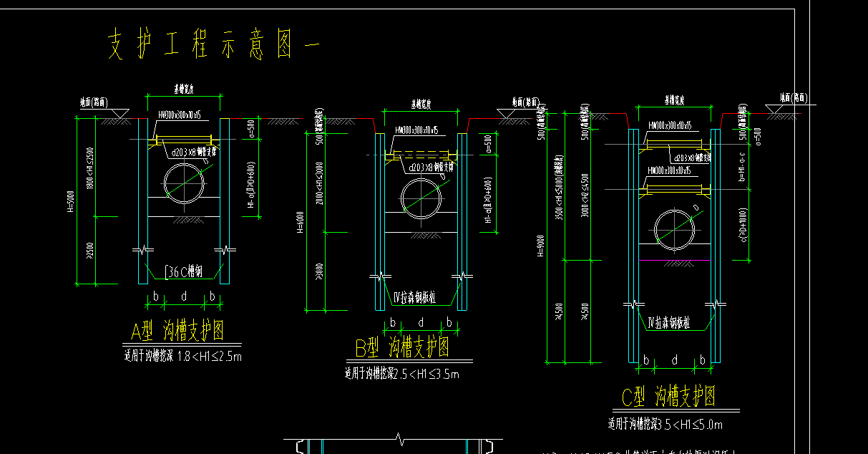Select the A型 沟槽支护图 caption

(x=177, y=331)
